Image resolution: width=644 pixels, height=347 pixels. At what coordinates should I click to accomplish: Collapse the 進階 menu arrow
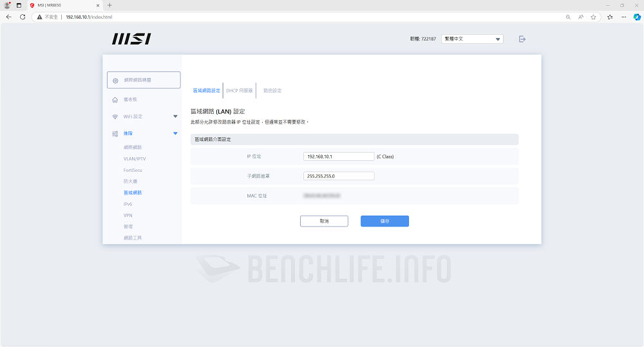[175, 133]
